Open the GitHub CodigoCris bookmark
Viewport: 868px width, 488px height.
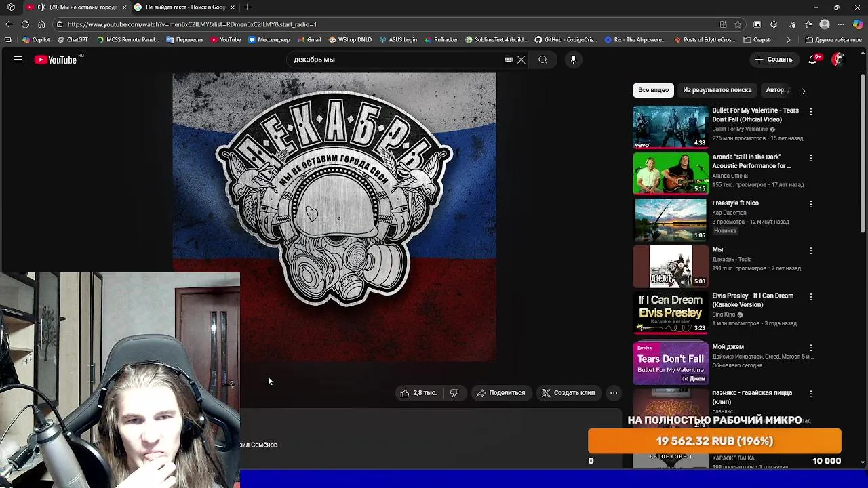click(565, 40)
